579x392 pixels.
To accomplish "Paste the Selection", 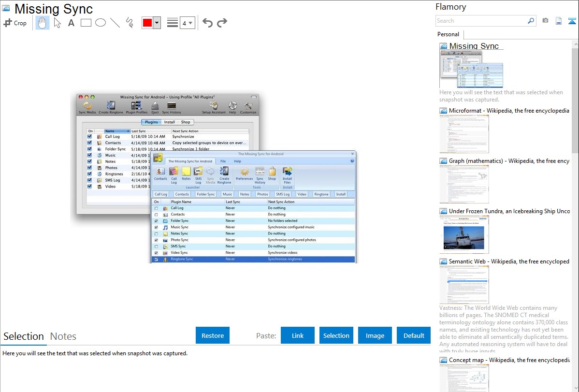I will coord(336,335).
